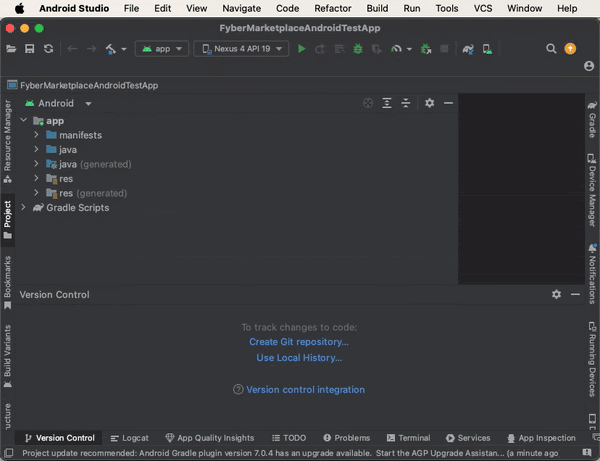Run the app with green play button
Image resolution: width=600 pixels, height=461 pixels.
[302, 49]
